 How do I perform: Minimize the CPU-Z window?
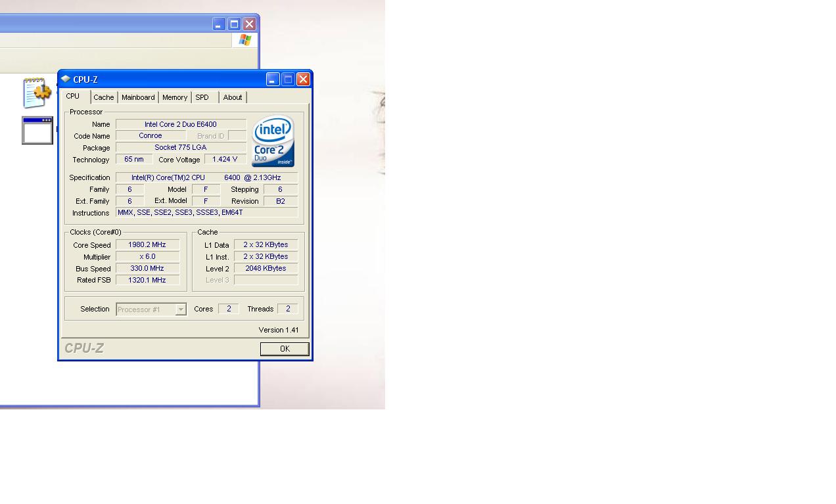click(273, 79)
